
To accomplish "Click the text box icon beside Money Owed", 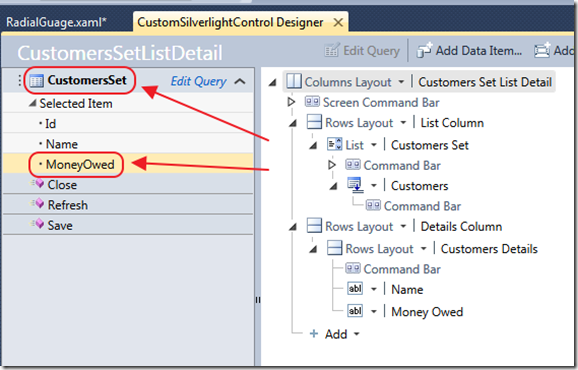I will 355,311.
